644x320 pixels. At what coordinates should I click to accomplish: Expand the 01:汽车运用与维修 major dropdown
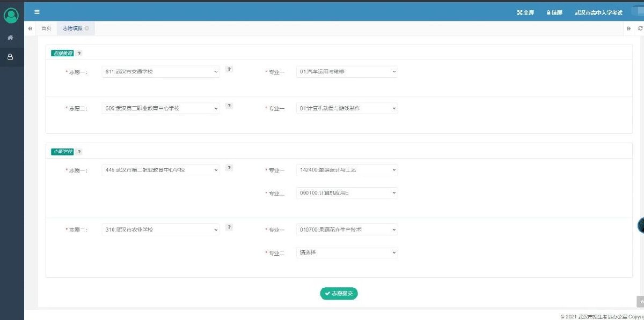[x=347, y=72]
